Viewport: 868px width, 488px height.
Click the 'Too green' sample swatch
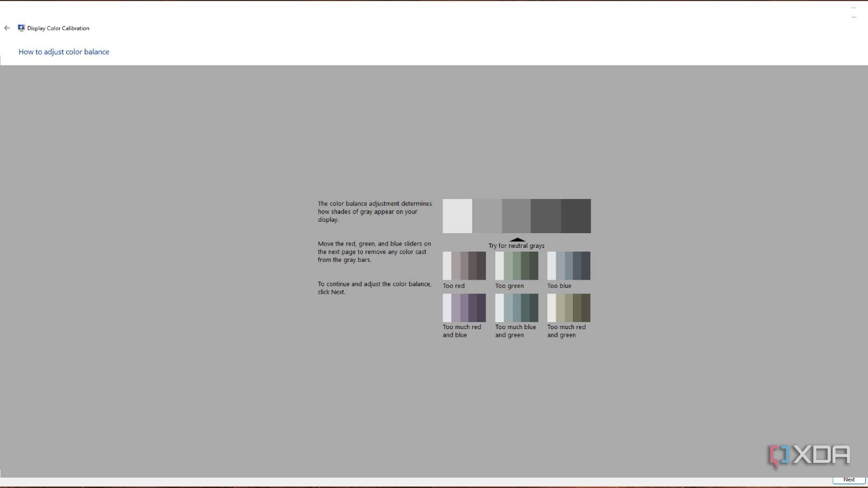coord(516,266)
